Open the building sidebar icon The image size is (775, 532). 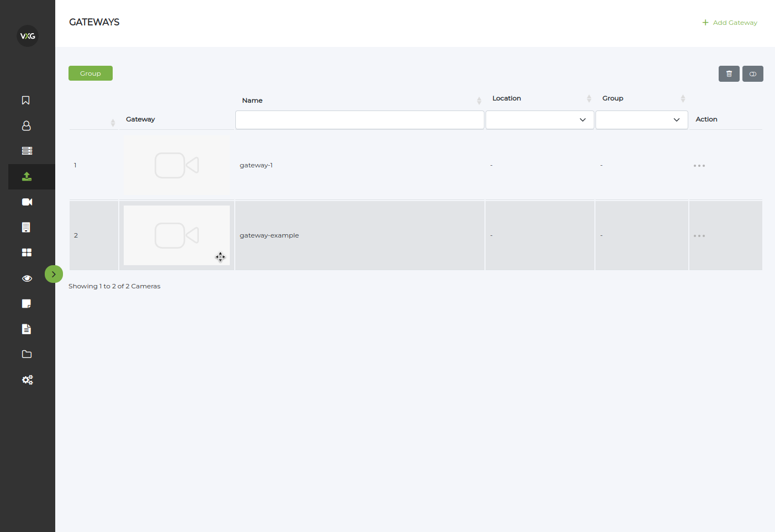(26, 227)
